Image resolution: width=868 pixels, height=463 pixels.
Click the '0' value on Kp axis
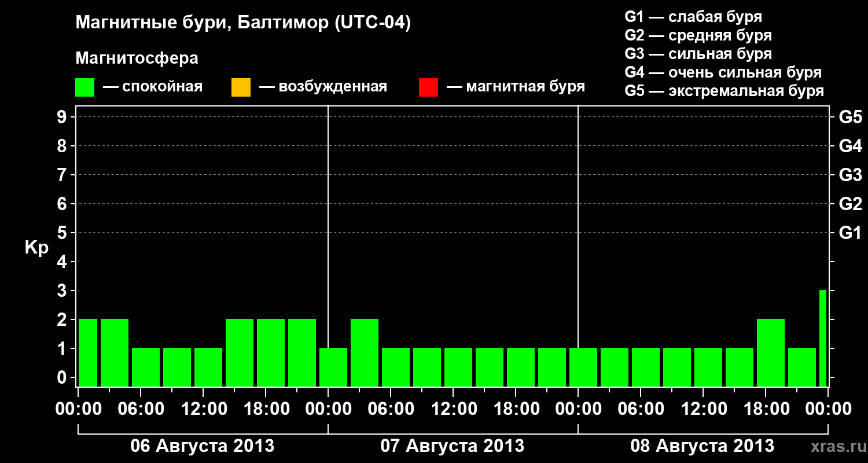point(63,377)
